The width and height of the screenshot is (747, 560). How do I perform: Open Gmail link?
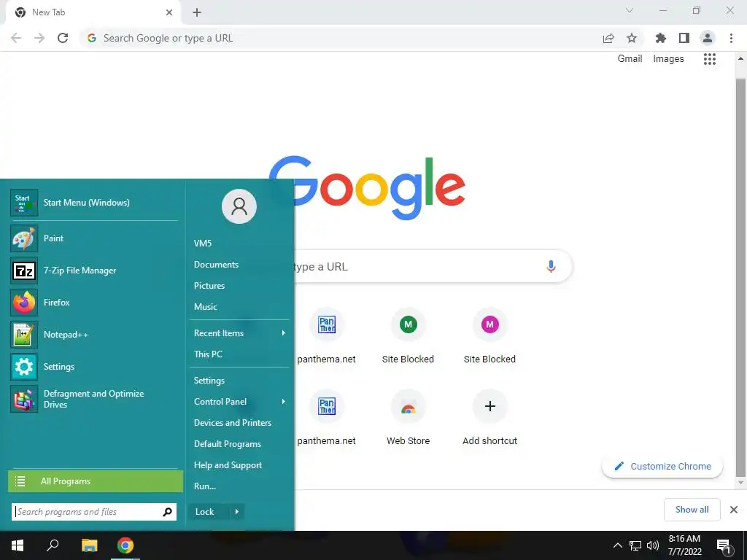630,58
